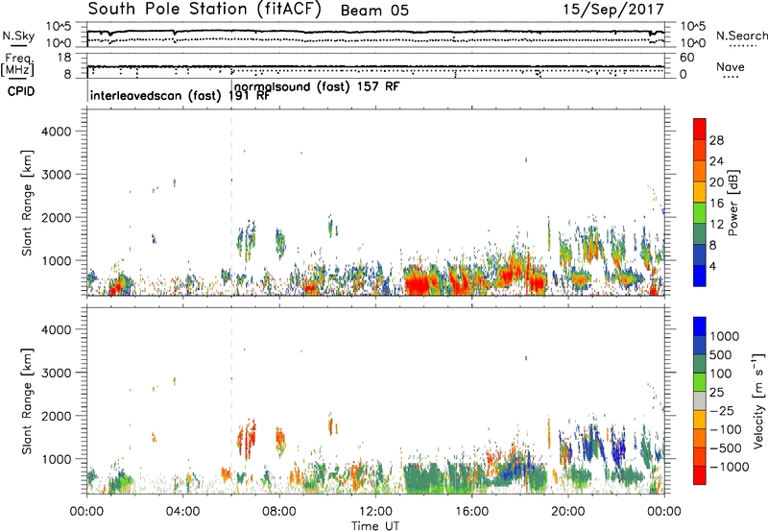Click the strong red echo near 14:00 in Power panel
This screenshot has width=768, height=532.
(x=420, y=284)
